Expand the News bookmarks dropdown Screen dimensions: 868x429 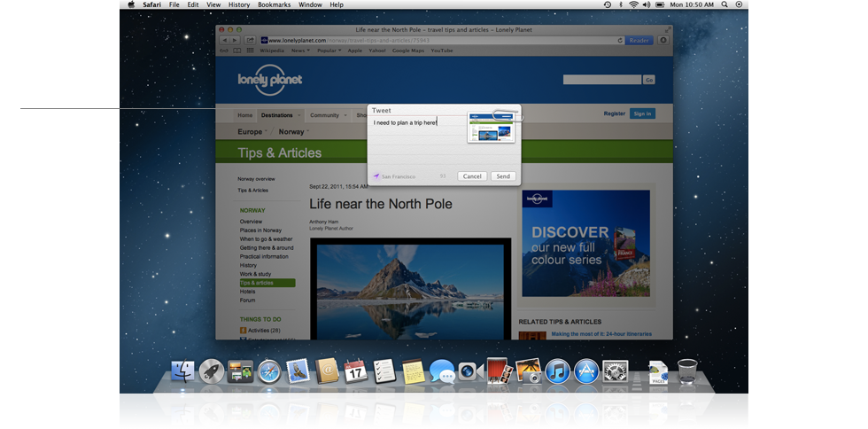[300, 51]
